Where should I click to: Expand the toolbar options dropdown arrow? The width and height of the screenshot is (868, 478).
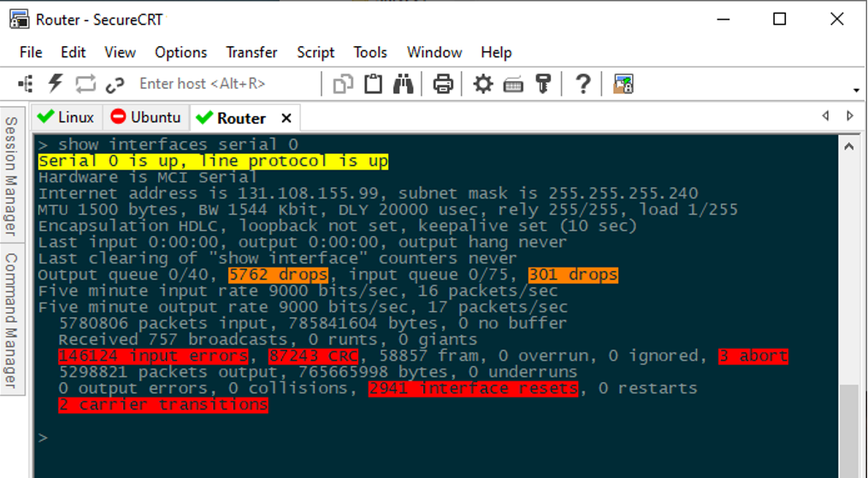pyautogui.click(x=856, y=91)
